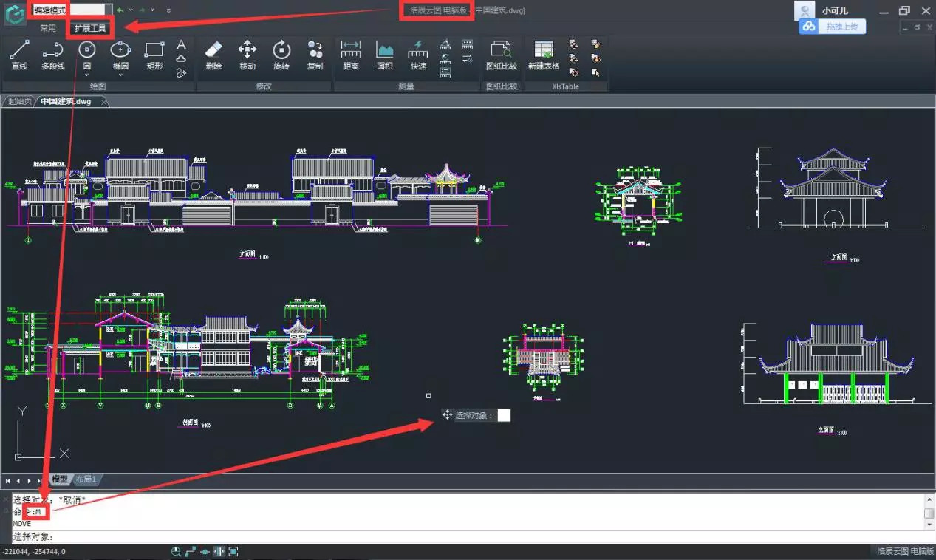Click the revision cloud icon in the 绘图 panel

coord(181,58)
